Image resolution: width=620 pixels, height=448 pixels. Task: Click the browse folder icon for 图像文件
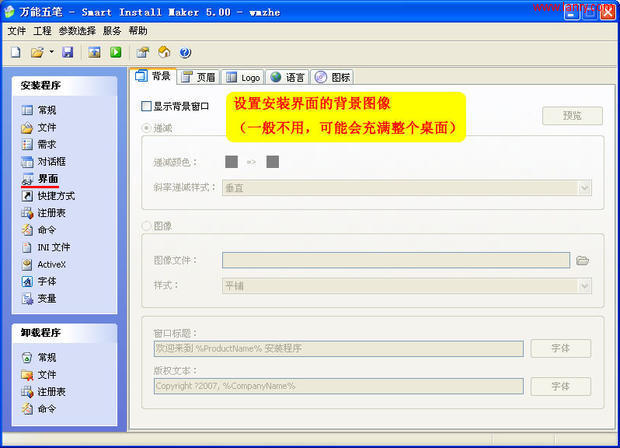pos(582,261)
